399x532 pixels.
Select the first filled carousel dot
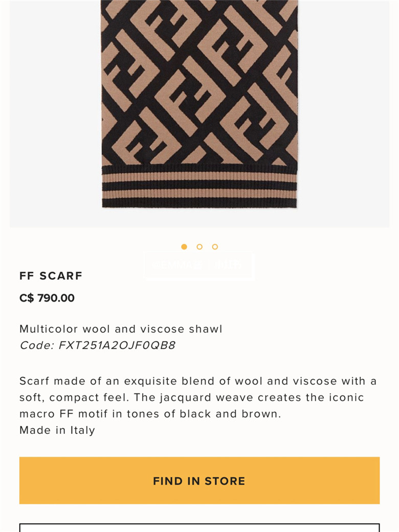184,247
